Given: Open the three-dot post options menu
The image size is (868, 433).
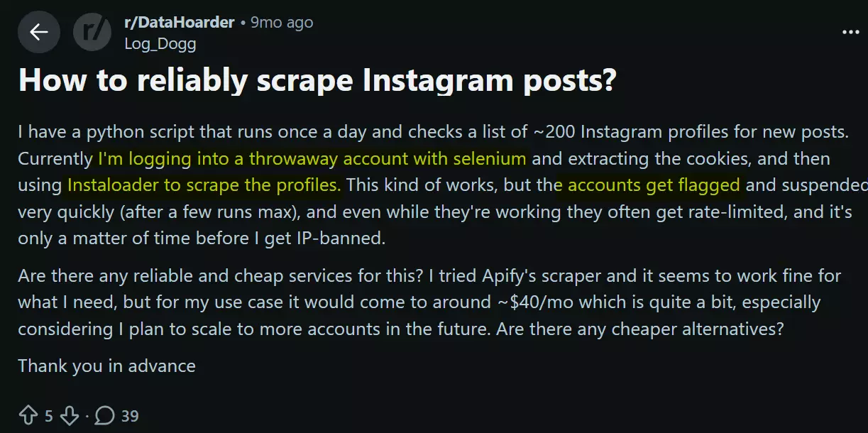Looking at the screenshot, I should pos(850,32).
